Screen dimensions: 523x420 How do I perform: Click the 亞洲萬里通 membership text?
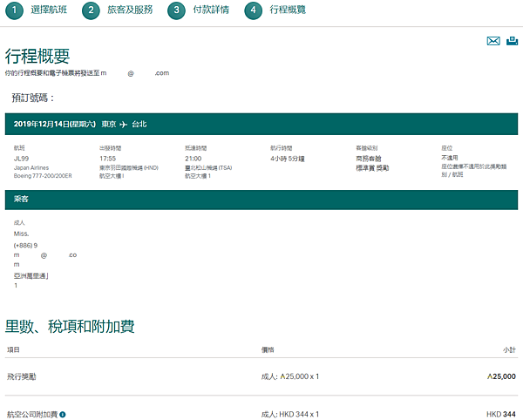(x=31, y=276)
